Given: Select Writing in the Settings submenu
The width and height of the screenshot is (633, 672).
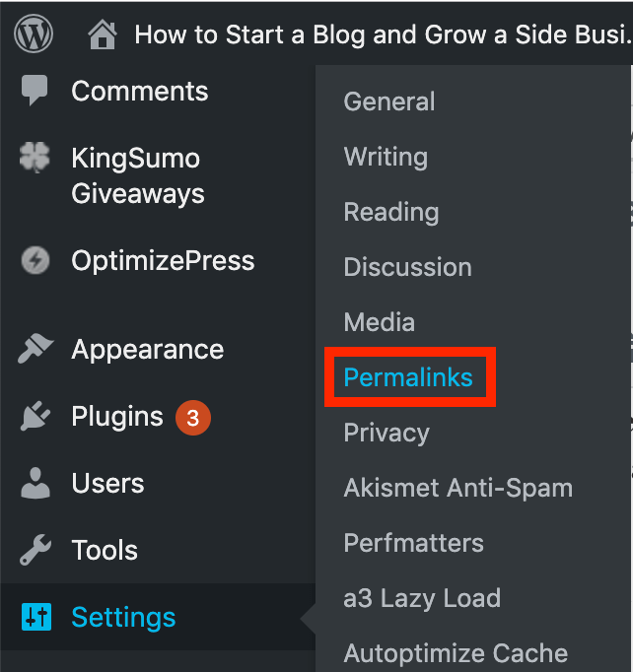Looking at the screenshot, I should (x=386, y=157).
